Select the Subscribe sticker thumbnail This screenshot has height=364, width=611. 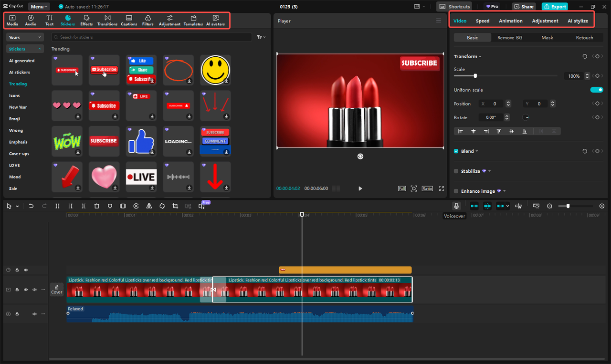104,70
